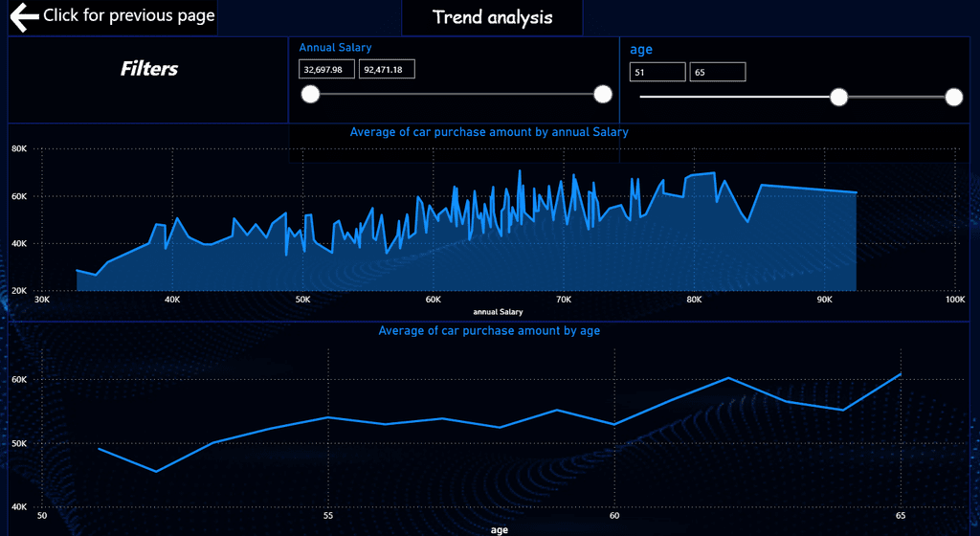Viewport: 980px width, 536px height.
Task: Click the Filters heading
Action: (x=148, y=69)
